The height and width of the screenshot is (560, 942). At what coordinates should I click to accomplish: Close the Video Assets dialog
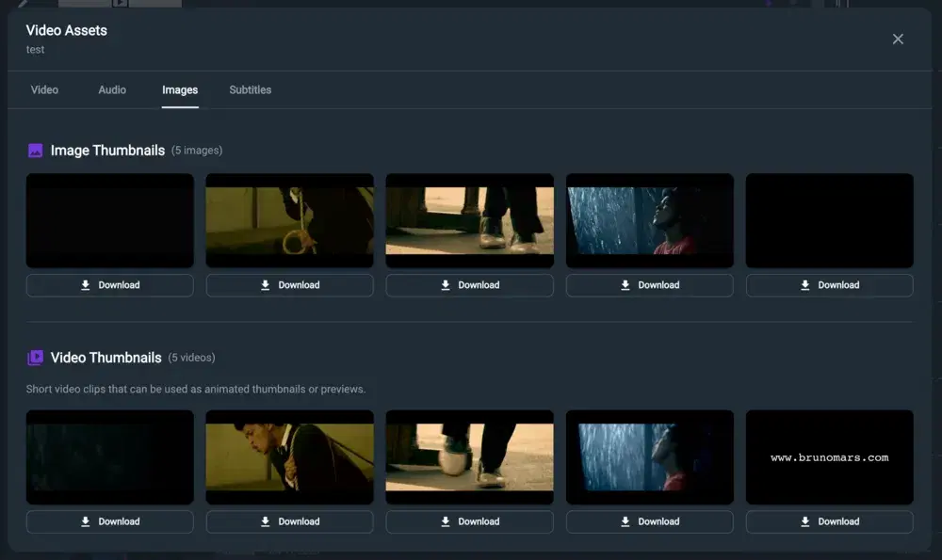click(898, 39)
